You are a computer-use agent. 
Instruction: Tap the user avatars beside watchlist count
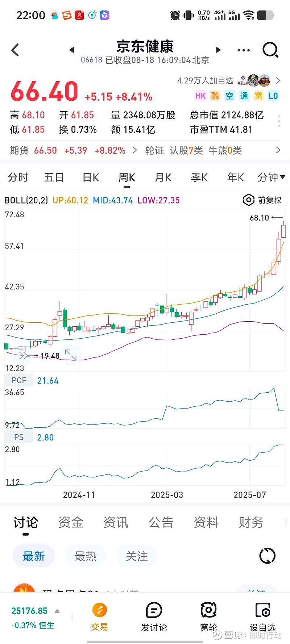click(254, 80)
